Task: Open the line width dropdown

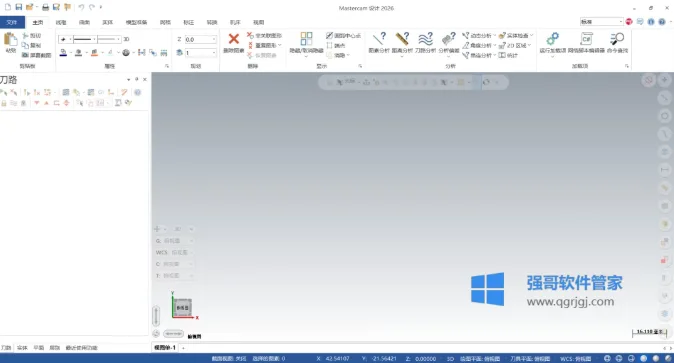Action: coord(118,39)
